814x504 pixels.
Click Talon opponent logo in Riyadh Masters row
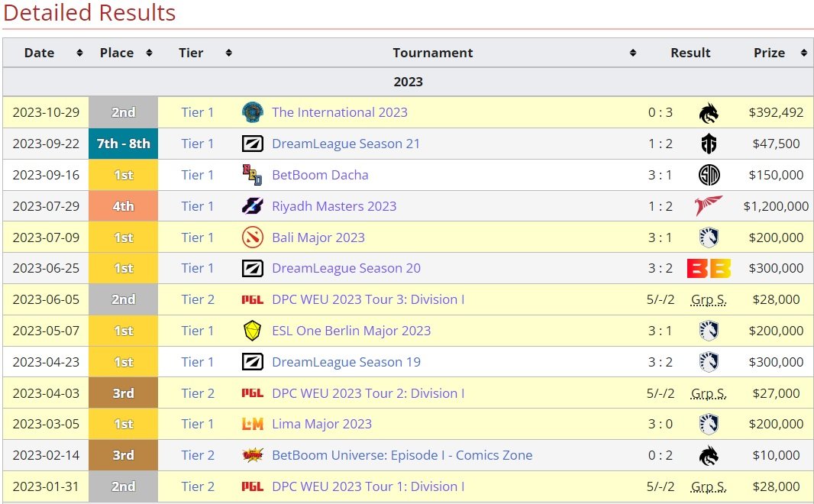pos(709,205)
